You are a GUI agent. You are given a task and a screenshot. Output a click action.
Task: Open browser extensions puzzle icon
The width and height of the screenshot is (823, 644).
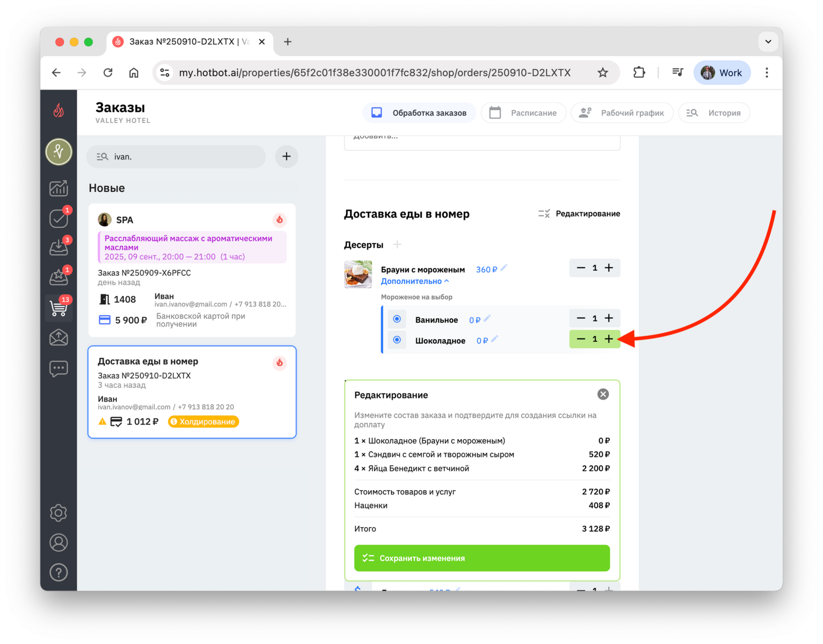(639, 73)
